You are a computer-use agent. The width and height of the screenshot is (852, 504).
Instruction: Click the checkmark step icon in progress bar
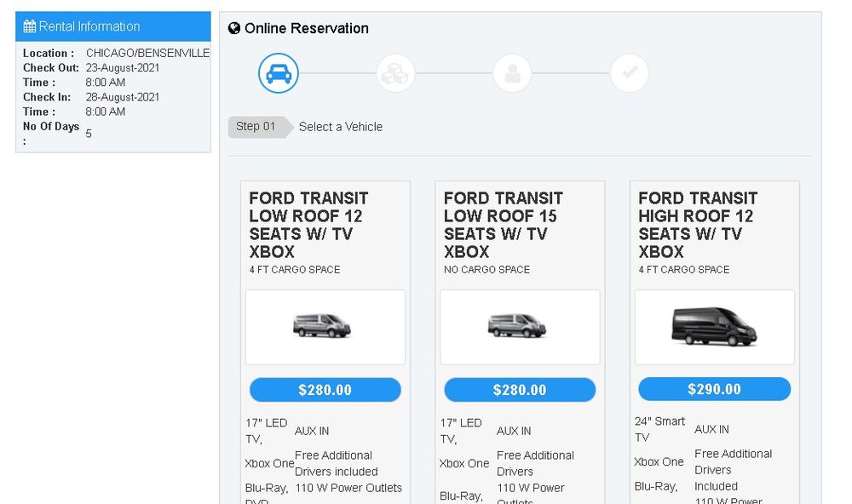630,74
